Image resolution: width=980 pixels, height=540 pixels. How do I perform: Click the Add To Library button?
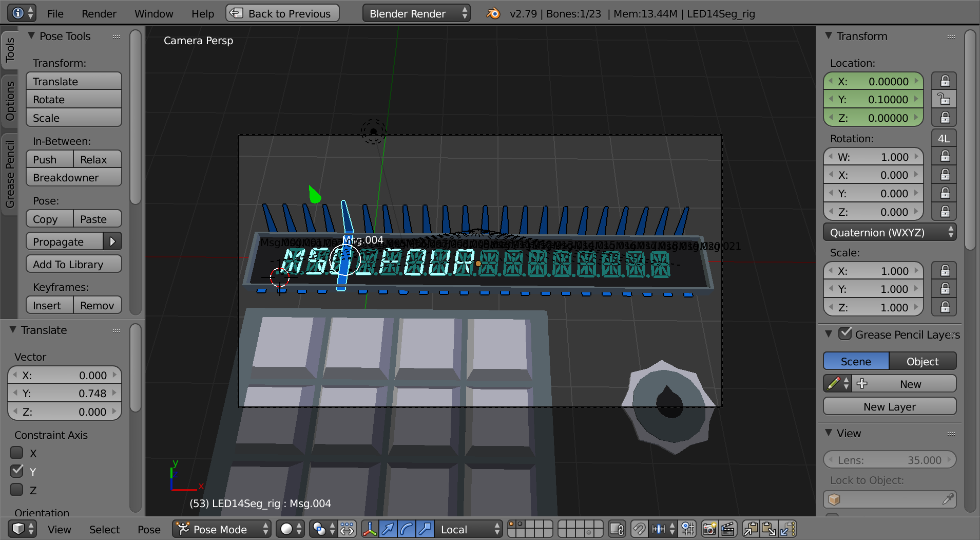point(73,264)
